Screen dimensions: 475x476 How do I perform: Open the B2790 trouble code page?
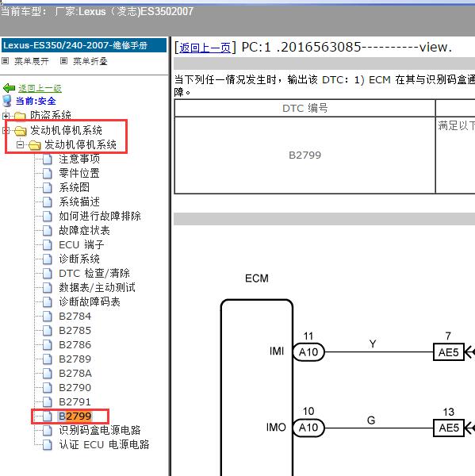tap(75, 387)
